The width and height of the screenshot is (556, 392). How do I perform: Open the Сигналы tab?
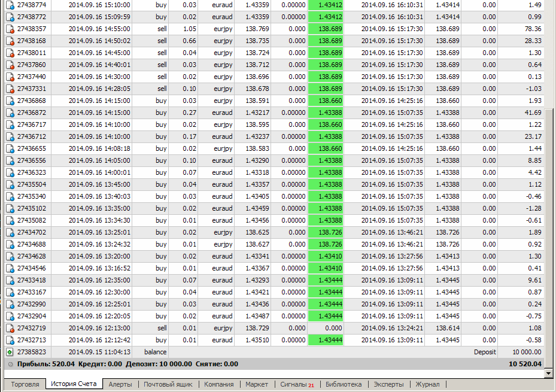coord(297,384)
